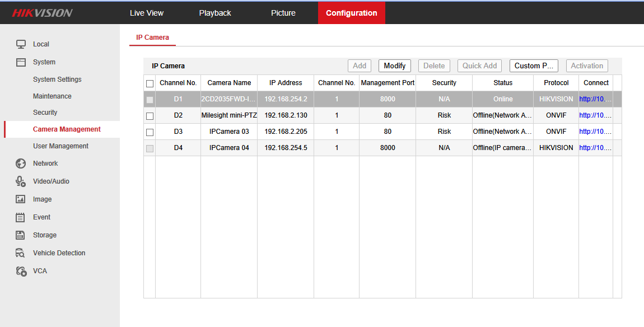The height and width of the screenshot is (327, 644).
Task: Select the Playback tab
Action: 214,12
